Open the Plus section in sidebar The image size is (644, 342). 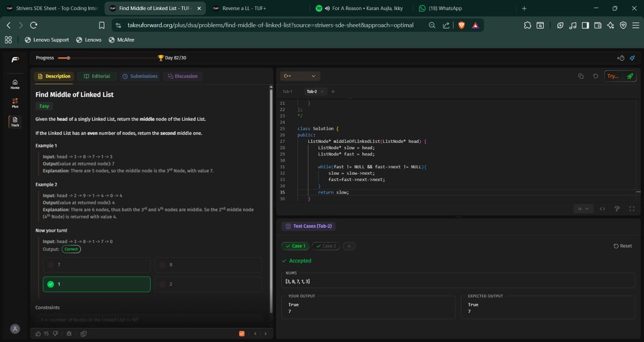(15, 102)
